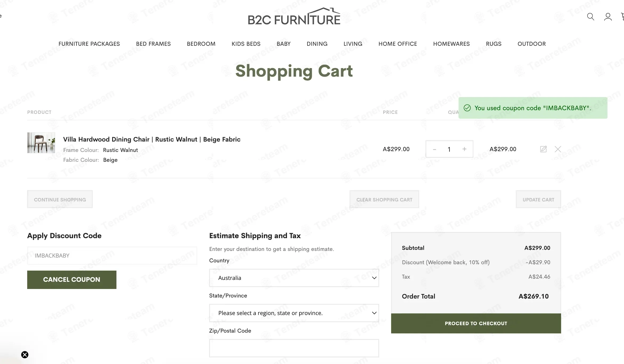
Task: Click the Clear Shopping Cart button
Action: 384,199
